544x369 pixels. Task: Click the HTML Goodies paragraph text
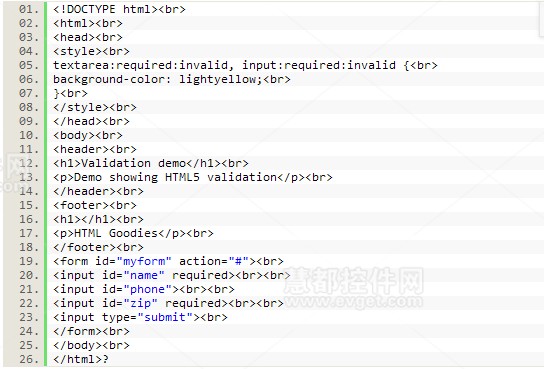(x=116, y=233)
